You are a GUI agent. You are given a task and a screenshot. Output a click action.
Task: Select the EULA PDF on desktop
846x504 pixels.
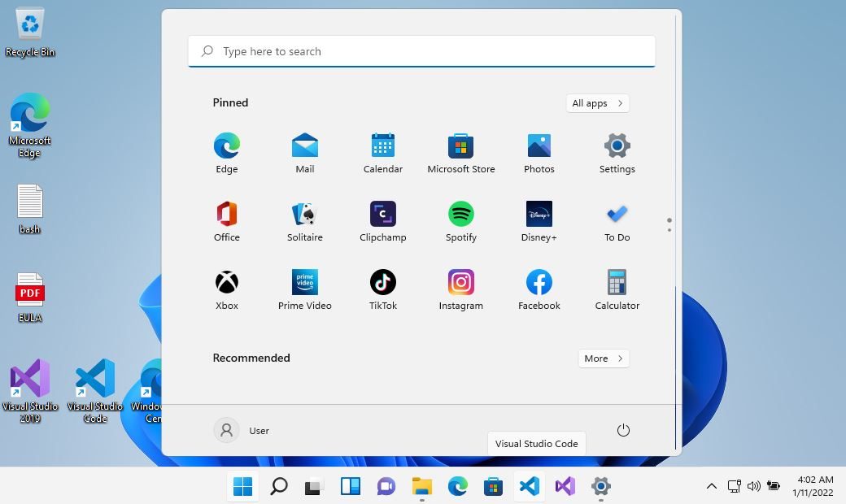pyautogui.click(x=29, y=298)
